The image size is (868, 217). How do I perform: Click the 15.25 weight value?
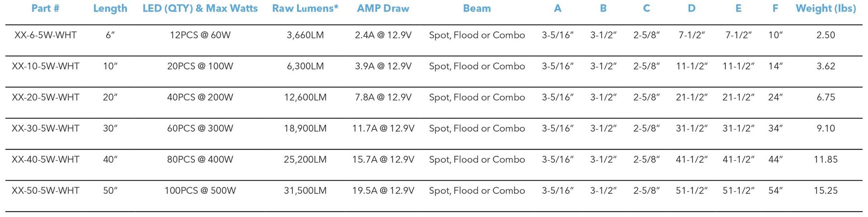(826, 191)
